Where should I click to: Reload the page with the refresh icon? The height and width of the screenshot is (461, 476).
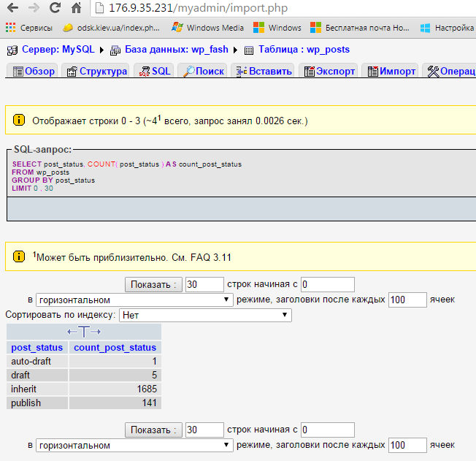(x=55, y=8)
